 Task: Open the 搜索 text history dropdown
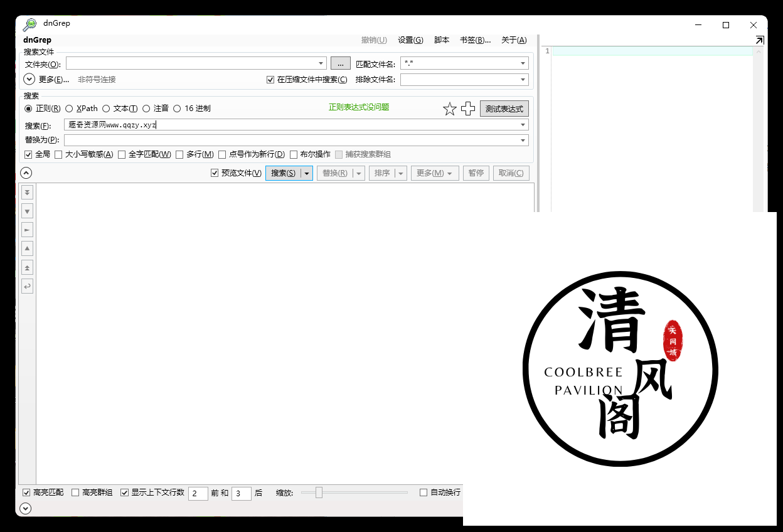coord(523,125)
